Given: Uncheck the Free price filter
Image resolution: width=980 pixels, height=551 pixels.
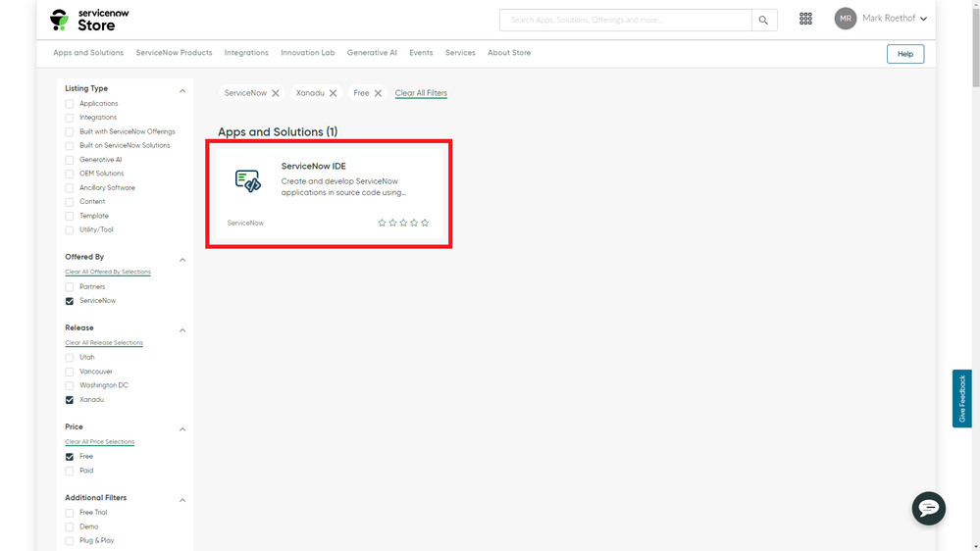Looking at the screenshot, I should [x=70, y=457].
